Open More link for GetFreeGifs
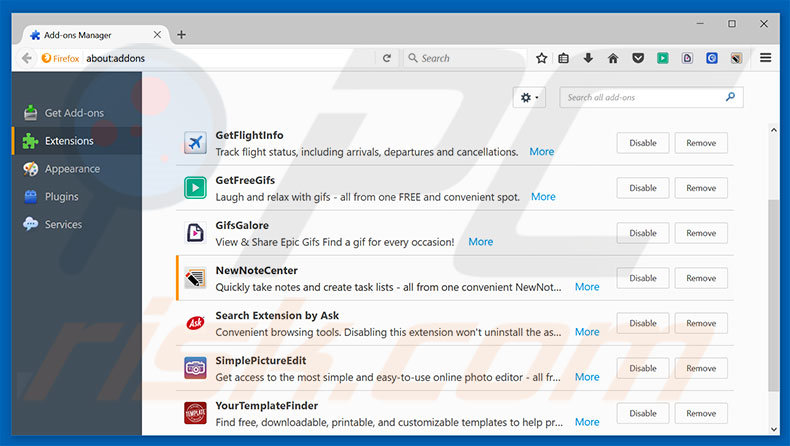The height and width of the screenshot is (446, 790). pos(543,197)
